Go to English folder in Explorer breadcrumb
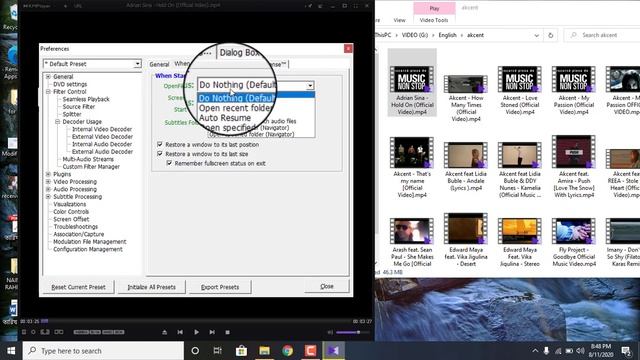Screen dimensions: 640x360 tap(447, 35)
